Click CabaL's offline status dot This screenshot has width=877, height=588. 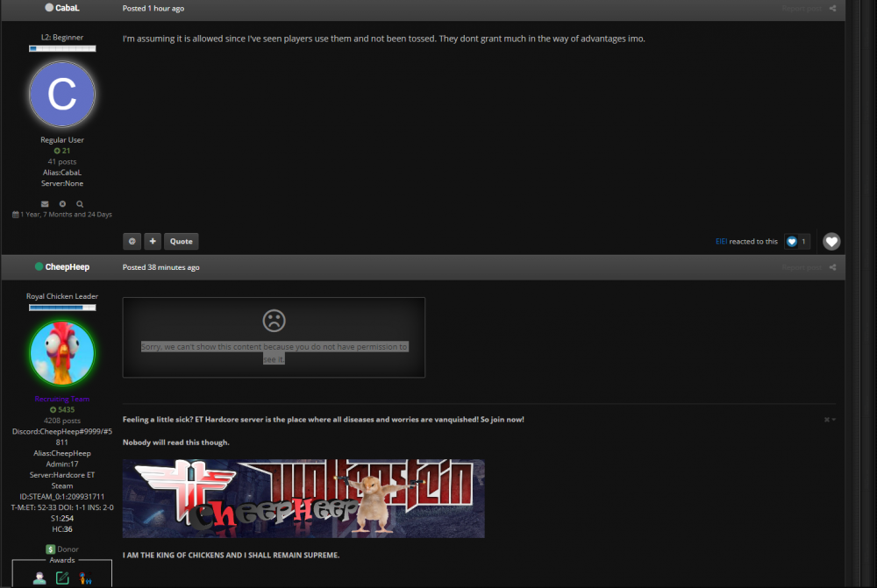click(49, 8)
